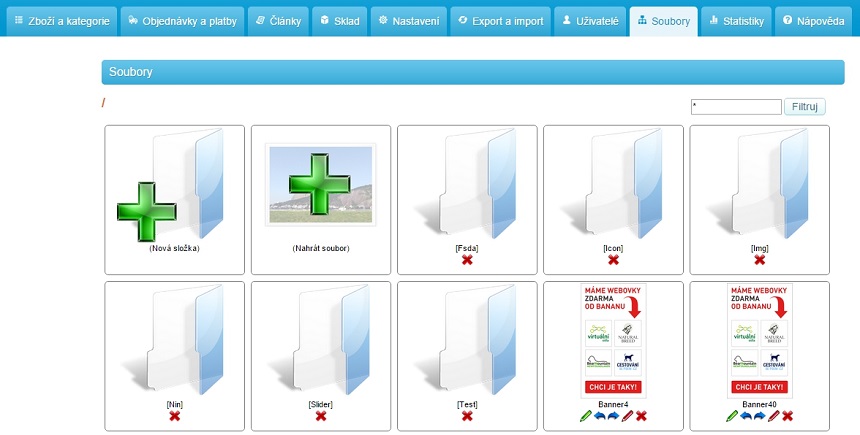Screen dimensions: 860x435
Task: Click the right blue arrow under Banner40
Action: (x=760, y=416)
